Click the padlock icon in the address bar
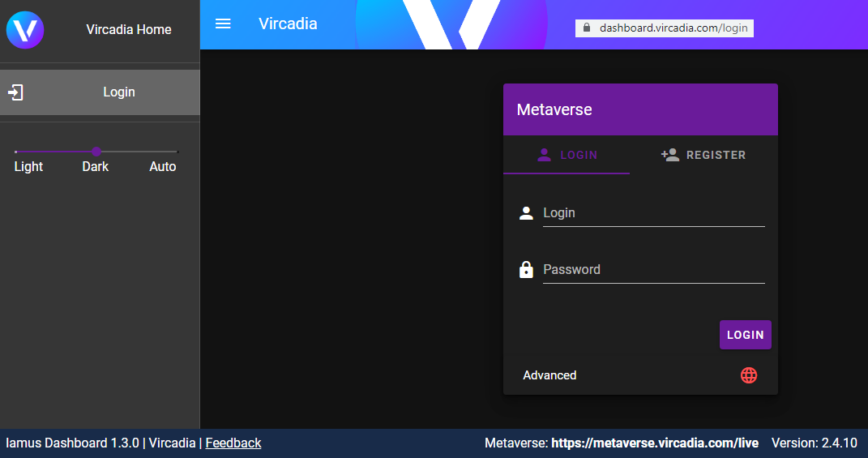868x458 pixels. pos(587,28)
